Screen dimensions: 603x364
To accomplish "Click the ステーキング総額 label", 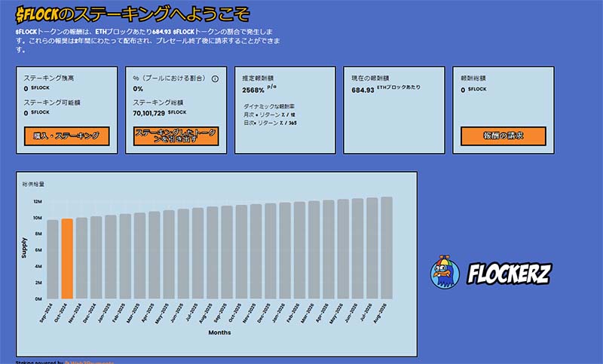I will tap(158, 102).
